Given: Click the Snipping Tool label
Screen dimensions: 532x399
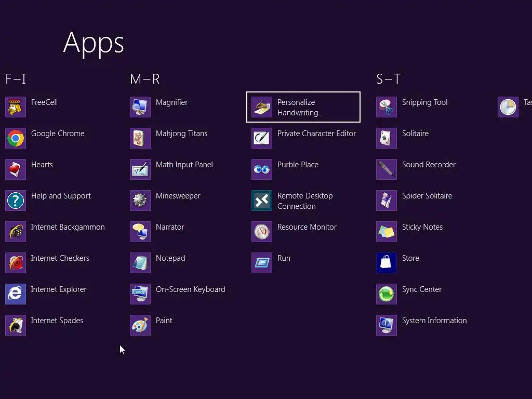Looking at the screenshot, I should tap(425, 102).
